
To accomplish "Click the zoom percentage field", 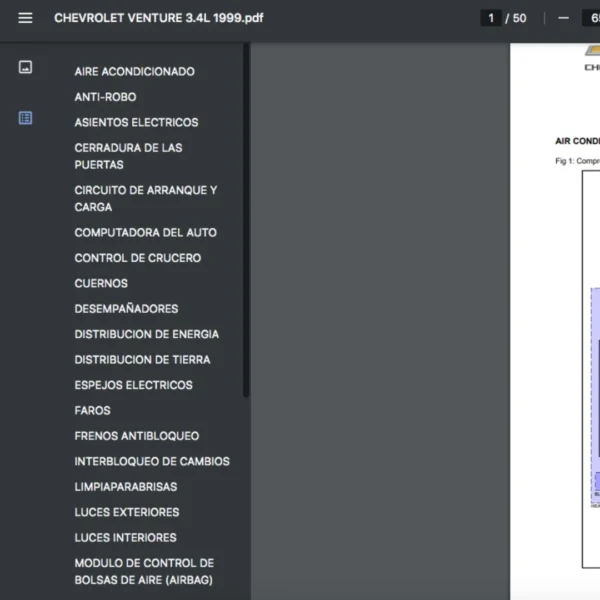I will coord(590,18).
